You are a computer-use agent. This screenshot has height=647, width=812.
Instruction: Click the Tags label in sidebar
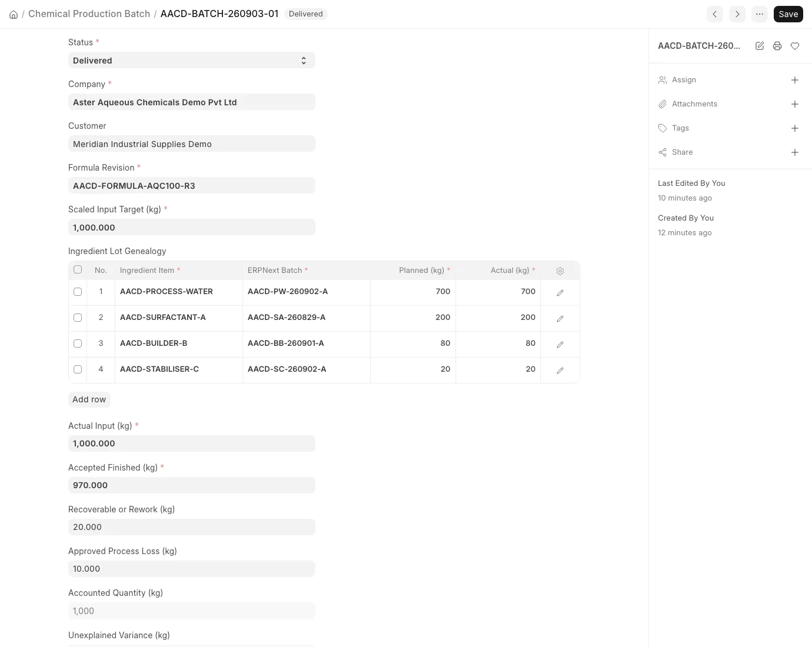click(680, 128)
